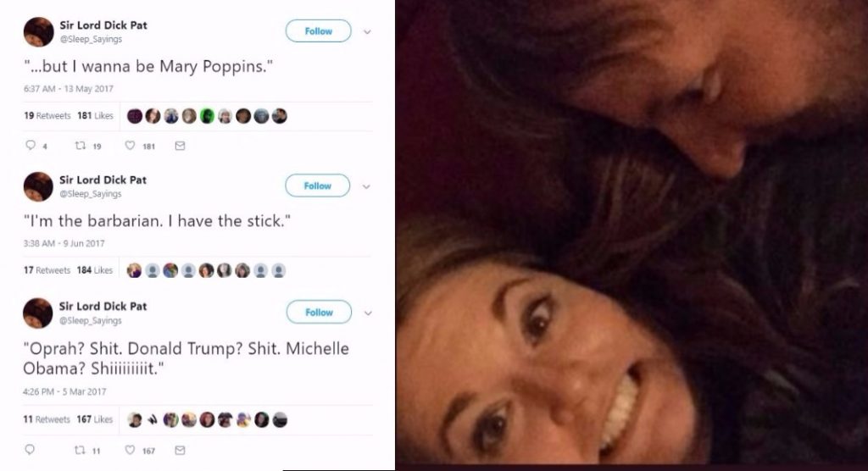Click the @Sleep_Sayings handle on the barbarian tweet
The height and width of the screenshot is (471, 868).
[90, 194]
